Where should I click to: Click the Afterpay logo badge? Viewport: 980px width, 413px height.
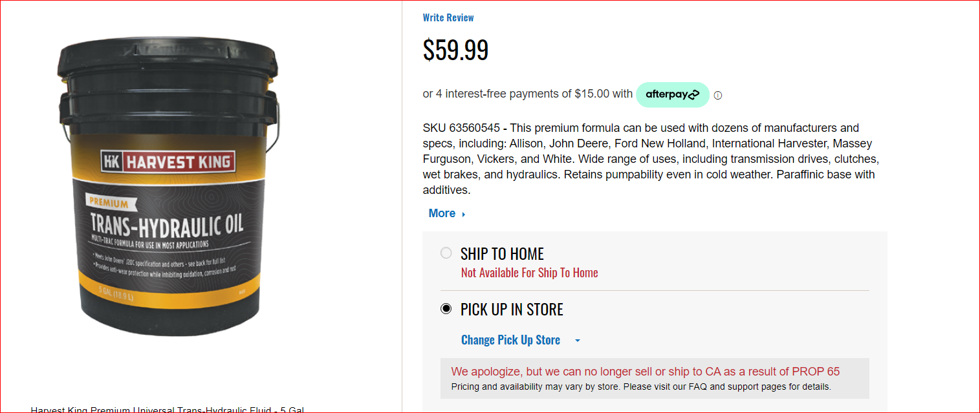[673, 94]
